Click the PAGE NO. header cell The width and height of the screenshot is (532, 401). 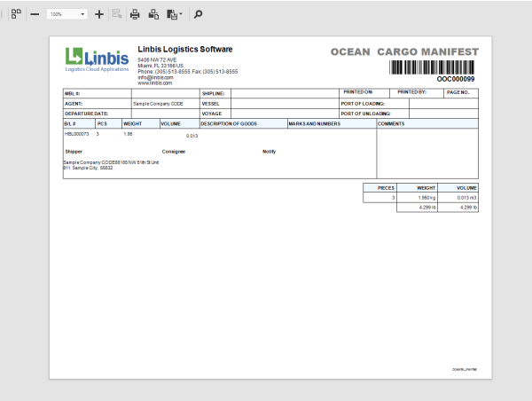pyautogui.click(x=461, y=92)
